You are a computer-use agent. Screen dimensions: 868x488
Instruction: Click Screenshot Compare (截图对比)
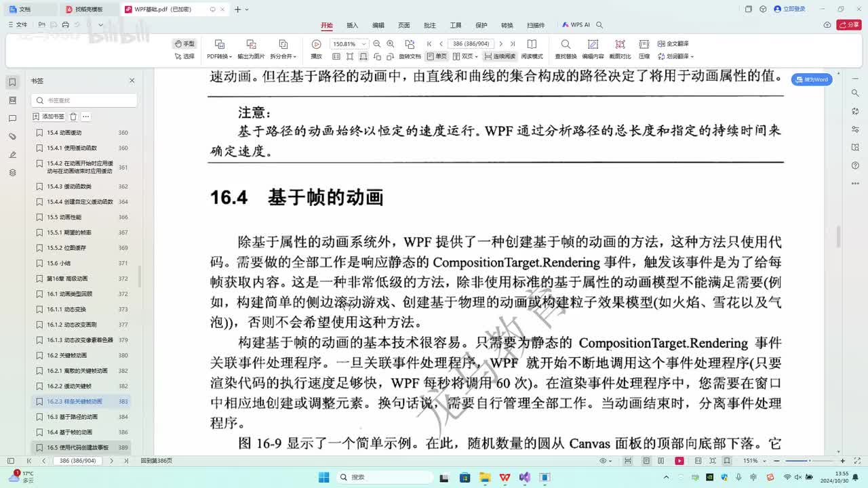(620, 49)
